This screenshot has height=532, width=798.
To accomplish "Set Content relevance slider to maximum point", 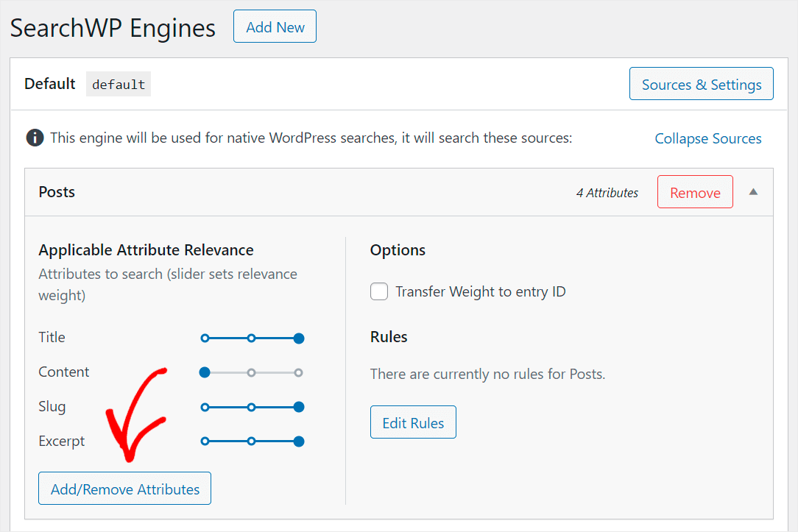I will coord(299,373).
